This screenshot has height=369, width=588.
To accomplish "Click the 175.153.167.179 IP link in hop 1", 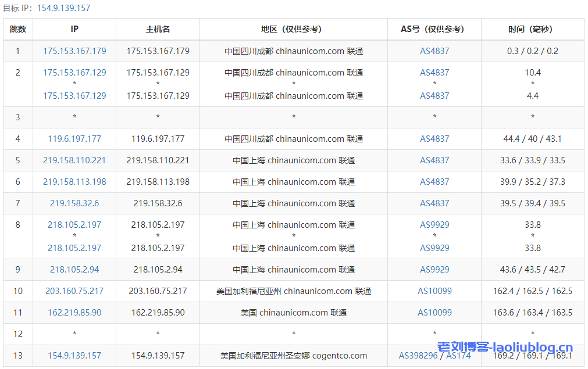I will coord(74,51).
